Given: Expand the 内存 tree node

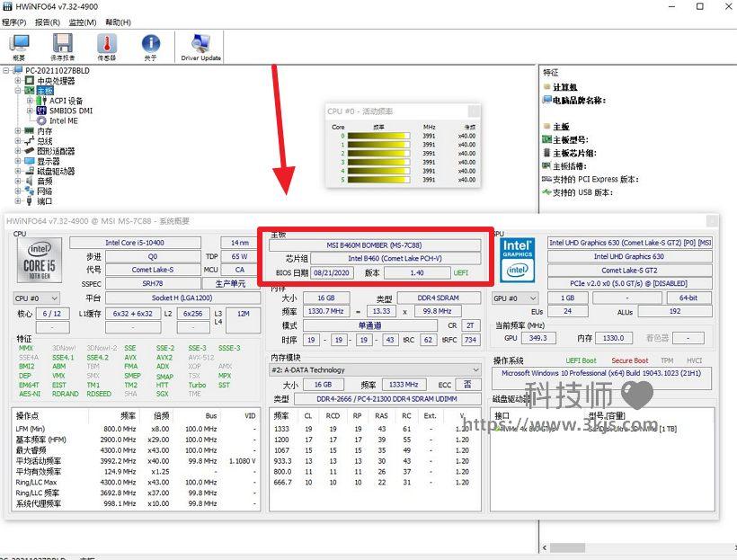Looking at the screenshot, I should coord(18,130).
